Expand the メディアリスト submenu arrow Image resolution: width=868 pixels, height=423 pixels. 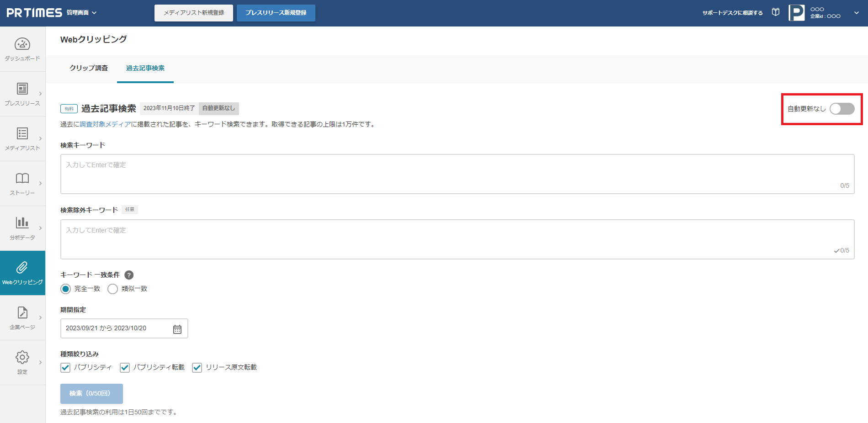click(40, 138)
